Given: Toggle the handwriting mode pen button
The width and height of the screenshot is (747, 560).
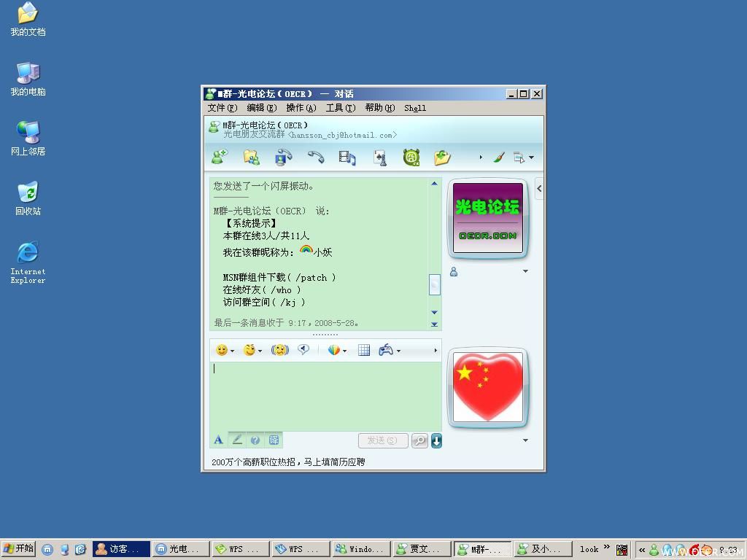Looking at the screenshot, I should point(237,440).
